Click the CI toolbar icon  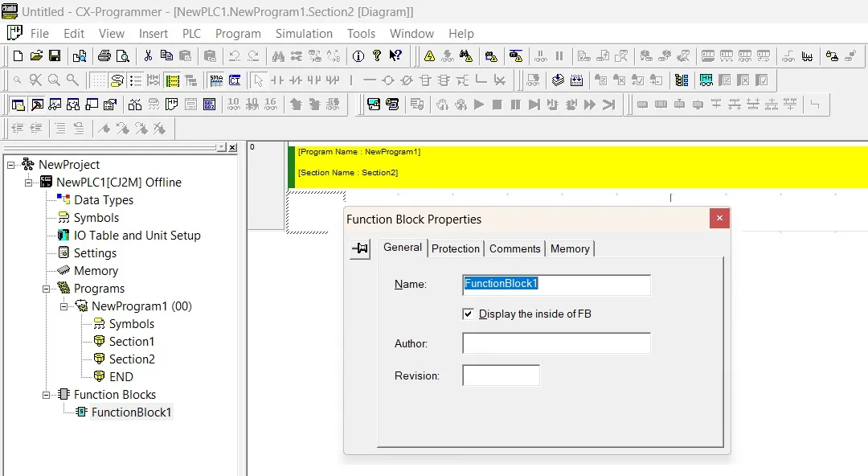pyautogui.click(x=235, y=80)
